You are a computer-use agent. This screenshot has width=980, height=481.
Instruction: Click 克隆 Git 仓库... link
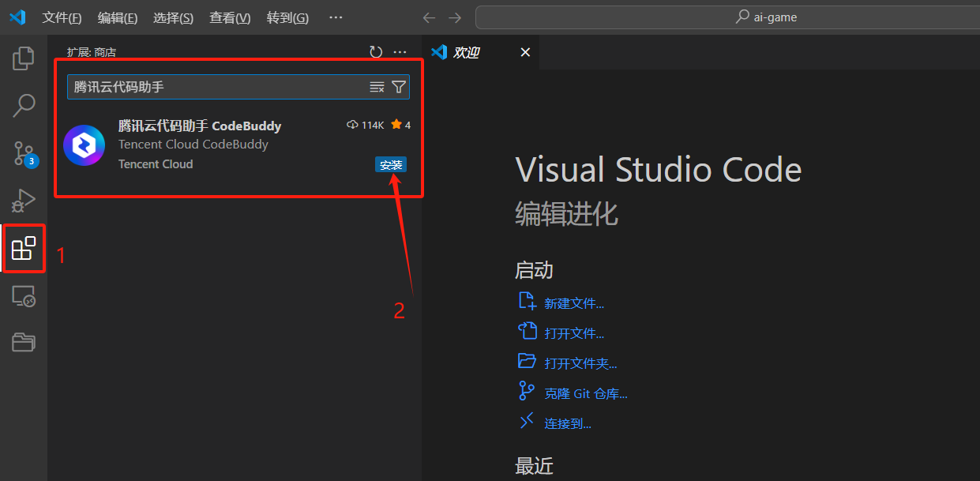pos(586,393)
